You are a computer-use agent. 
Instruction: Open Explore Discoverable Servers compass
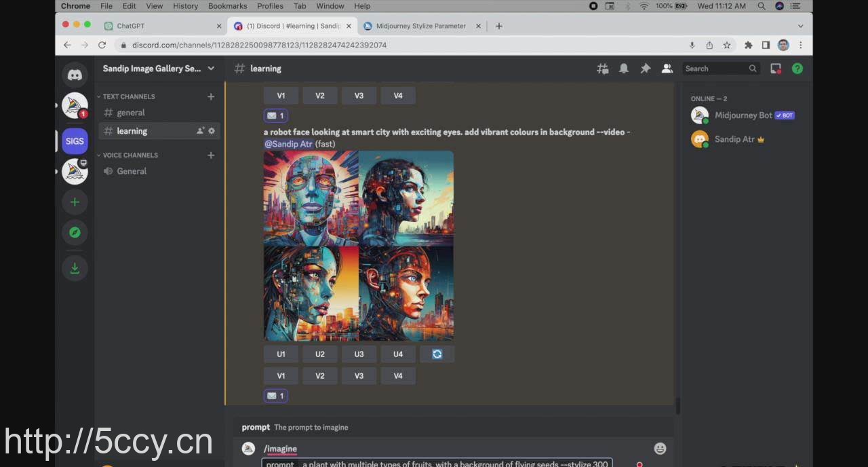75,233
